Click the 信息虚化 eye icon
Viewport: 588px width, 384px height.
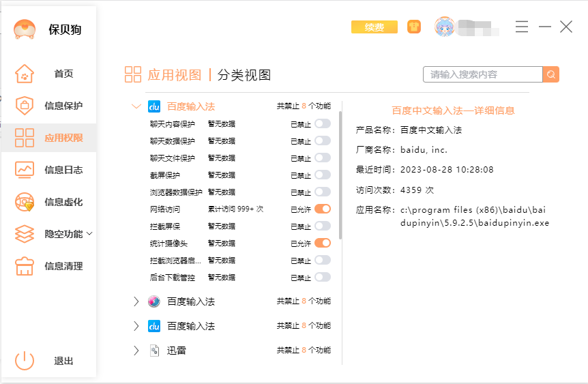tap(25, 202)
